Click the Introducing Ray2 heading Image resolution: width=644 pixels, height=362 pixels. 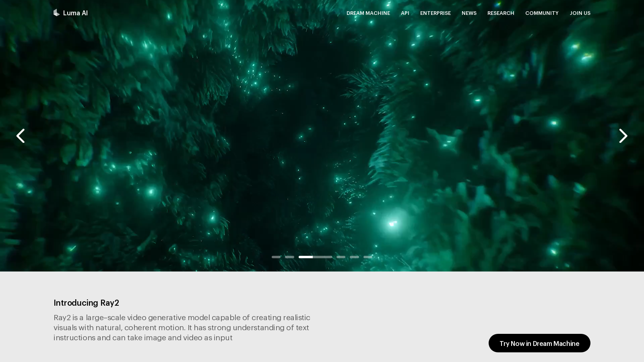(86, 302)
